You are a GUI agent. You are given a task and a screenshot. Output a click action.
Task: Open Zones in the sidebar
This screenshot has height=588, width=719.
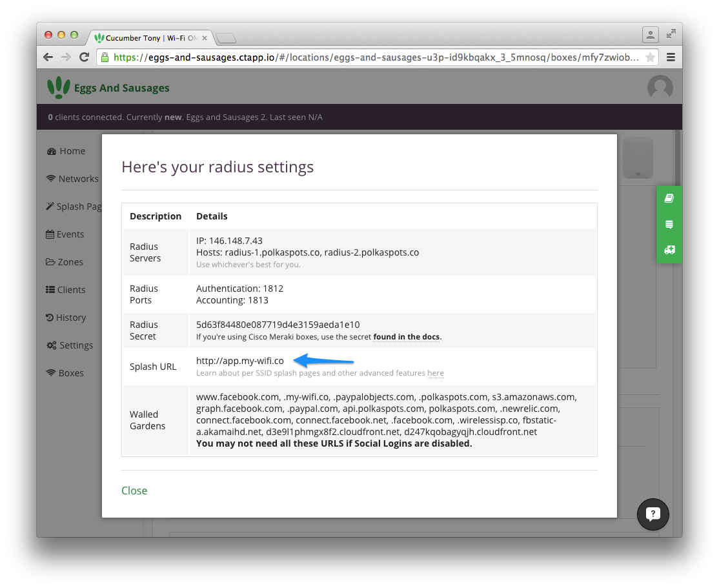pyautogui.click(x=65, y=262)
